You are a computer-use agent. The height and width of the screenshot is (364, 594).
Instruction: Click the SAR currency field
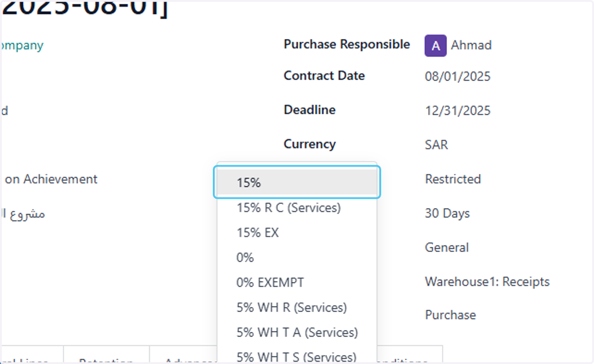[436, 145]
